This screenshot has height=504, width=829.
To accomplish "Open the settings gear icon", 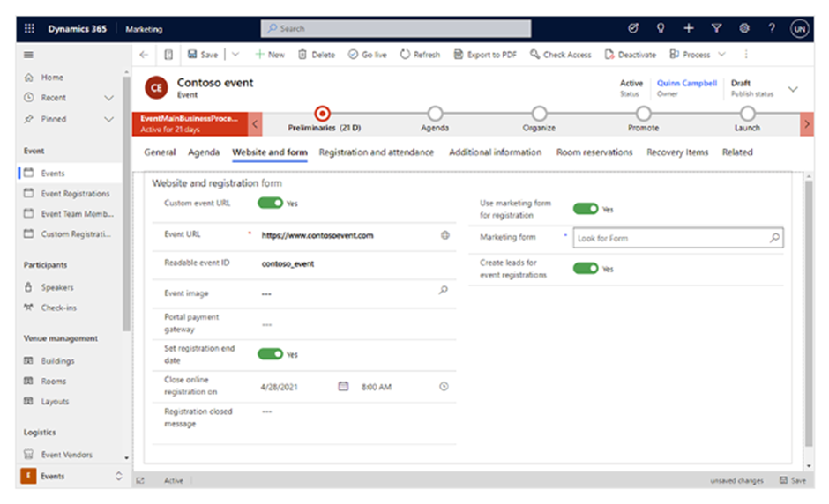I will coord(743,28).
